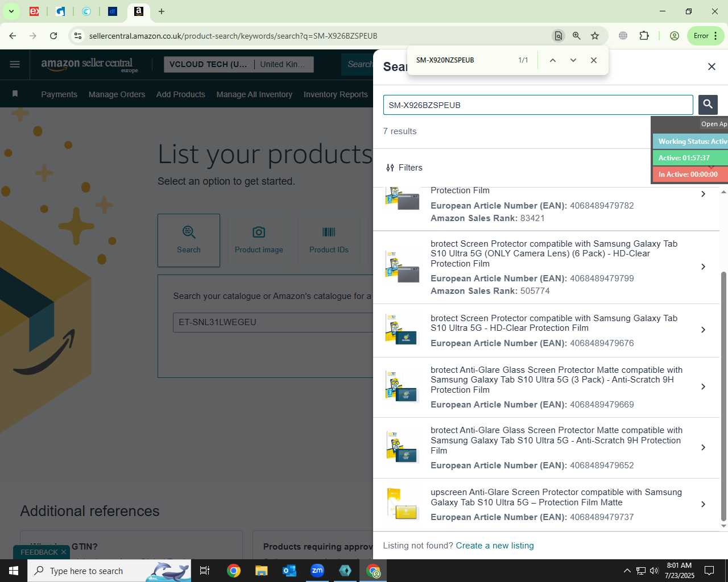Click 'Create a new listing' link

495,546
